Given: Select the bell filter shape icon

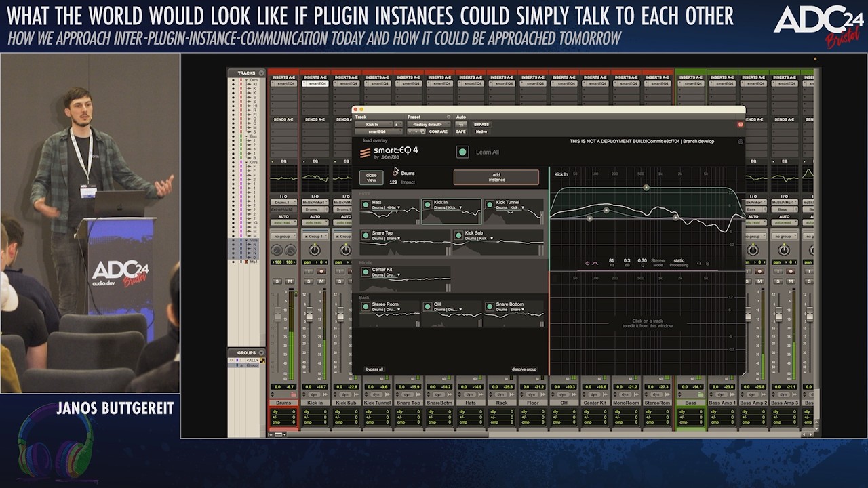Looking at the screenshot, I should click(x=595, y=263).
